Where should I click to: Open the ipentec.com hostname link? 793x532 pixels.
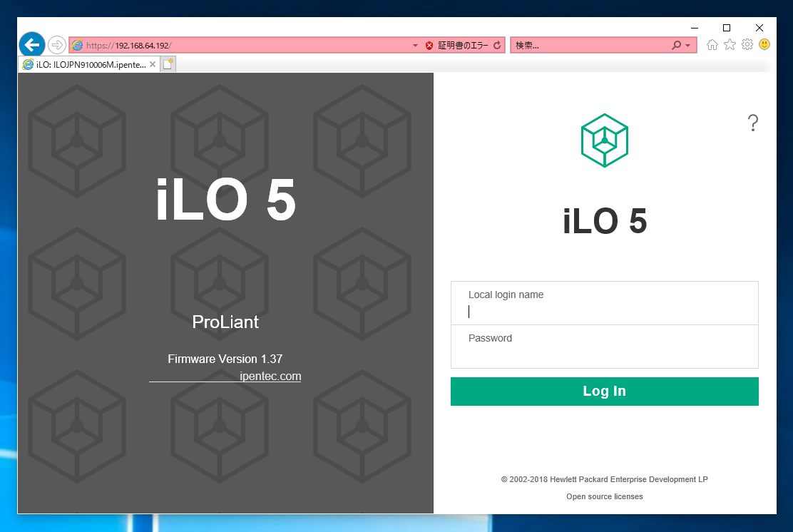(x=270, y=377)
